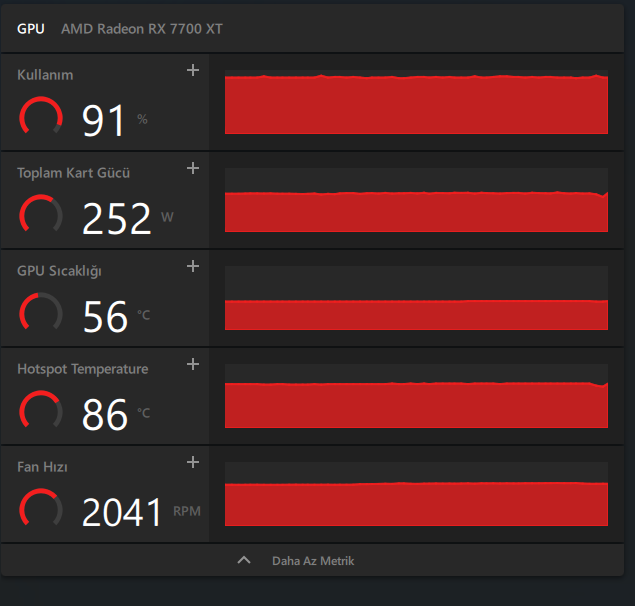Image resolution: width=635 pixels, height=606 pixels.
Task: Click the Kullanım circular gauge
Action: [41, 117]
